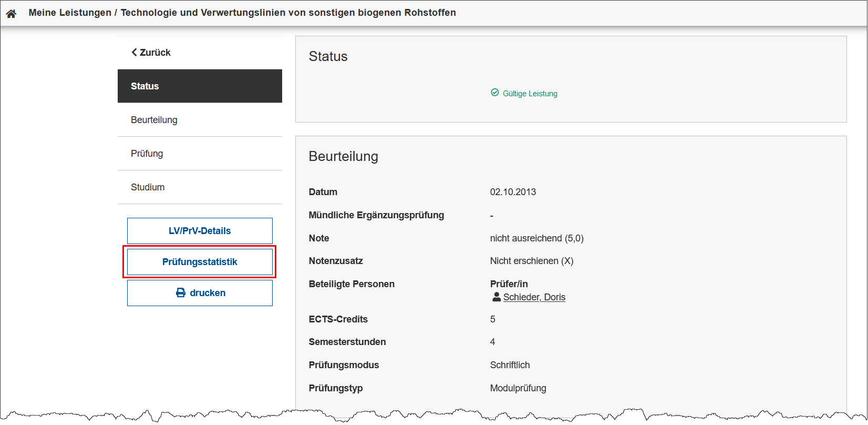Show the Prüfungsstatistik
The width and height of the screenshot is (868, 425).
[200, 262]
